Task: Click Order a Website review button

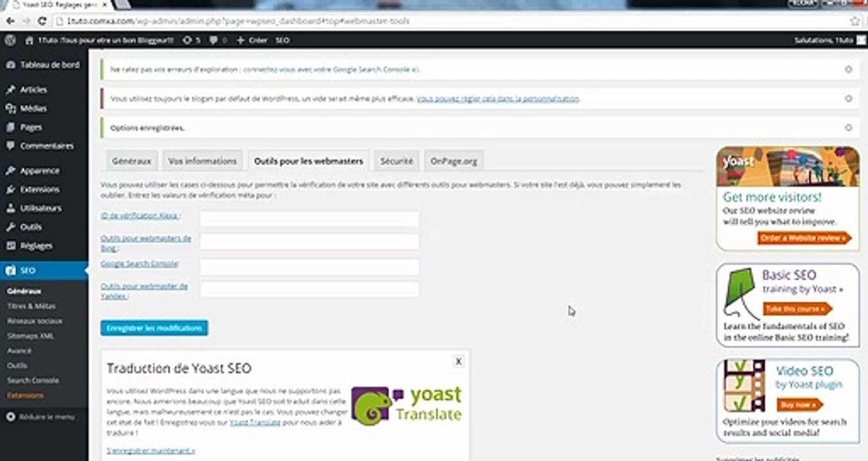Action: click(x=805, y=238)
